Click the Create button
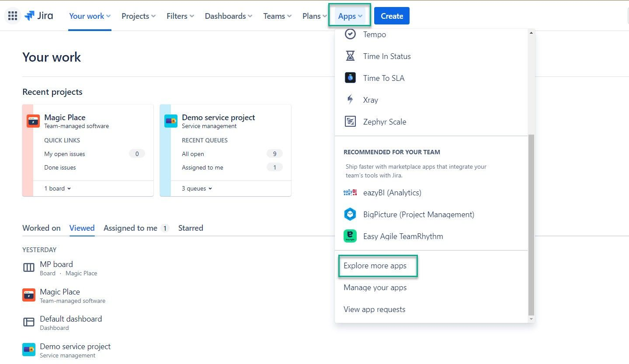Viewport: 629px width, 364px height. pyautogui.click(x=391, y=16)
